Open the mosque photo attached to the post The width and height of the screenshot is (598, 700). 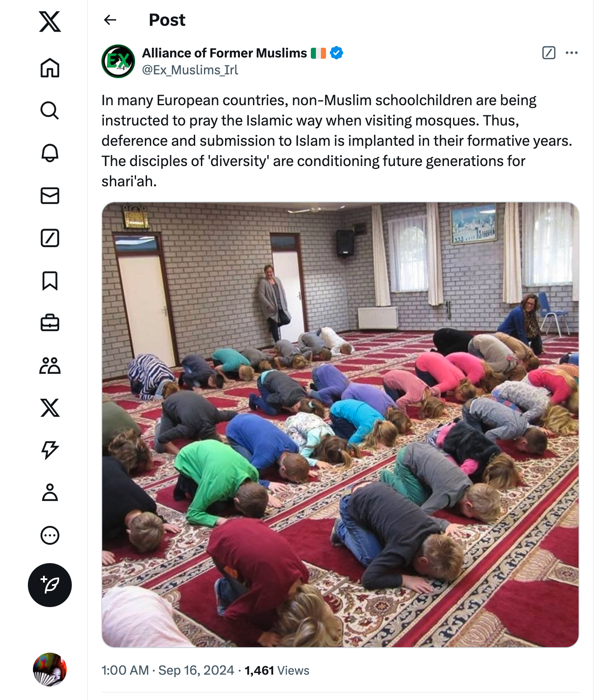click(340, 425)
